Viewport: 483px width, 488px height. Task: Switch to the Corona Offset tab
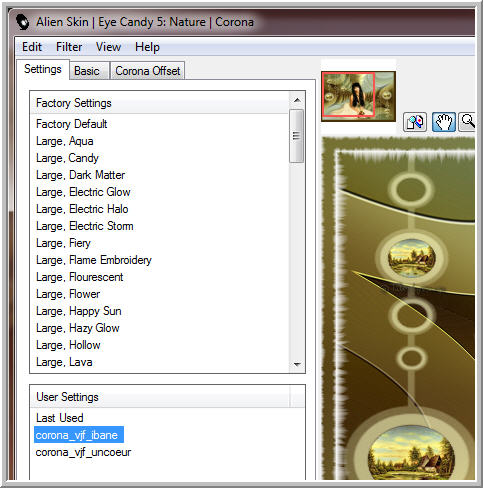click(147, 71)
